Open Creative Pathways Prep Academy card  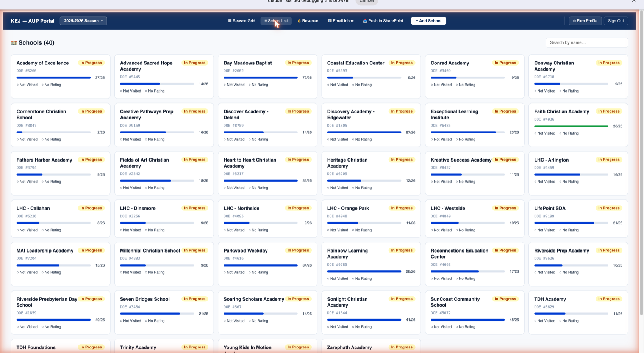point(164,125)
